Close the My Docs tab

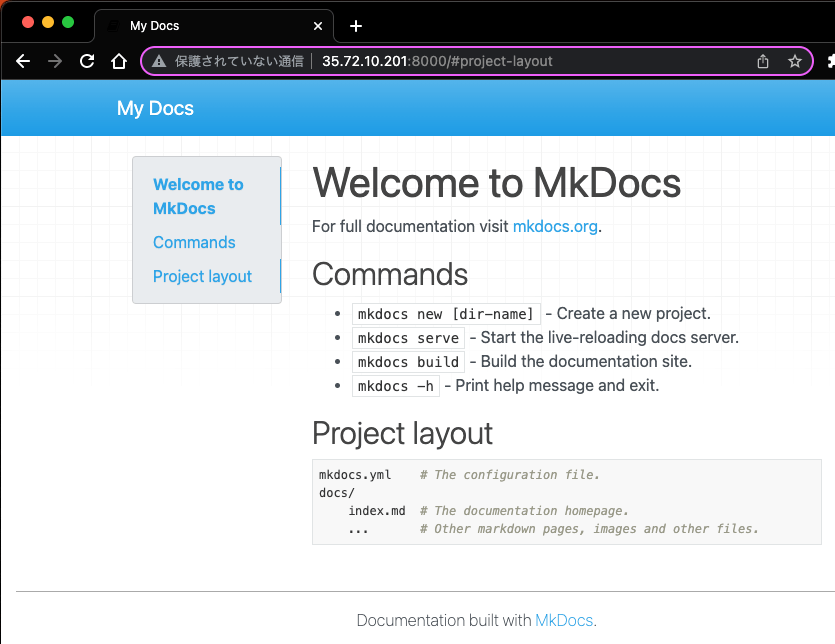pos(318,26)
